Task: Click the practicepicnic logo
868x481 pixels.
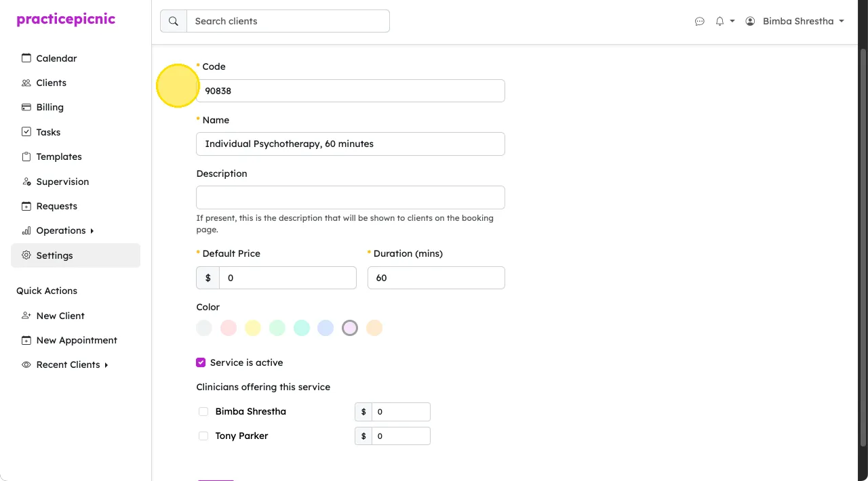Action: click(66, 19)
